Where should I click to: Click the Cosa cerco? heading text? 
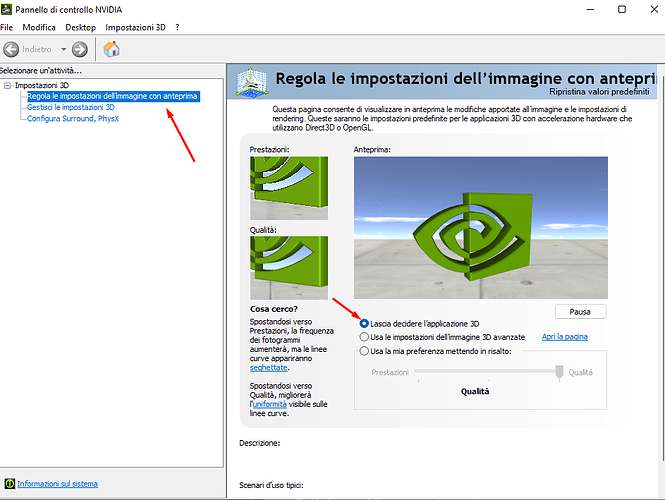[x=274, y=309]
